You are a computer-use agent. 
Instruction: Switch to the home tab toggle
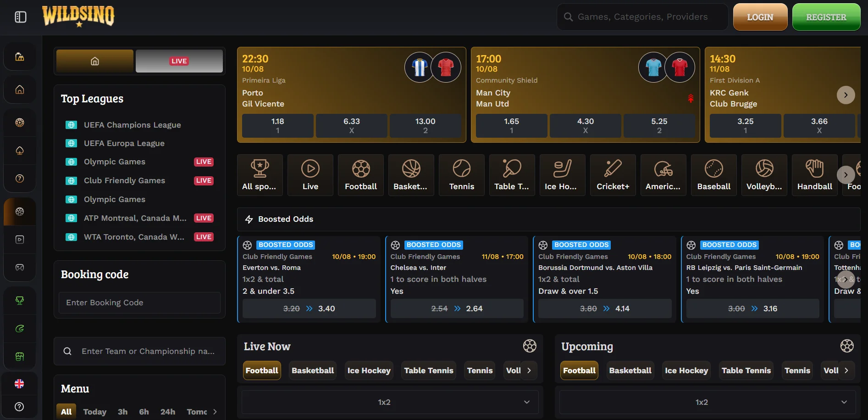(95, 61)
